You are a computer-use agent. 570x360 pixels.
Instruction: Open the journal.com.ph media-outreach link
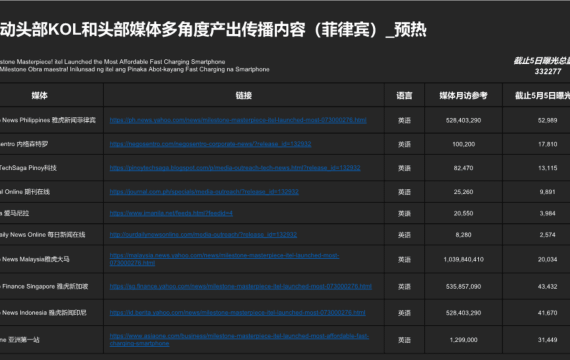click(x=204, y=192)
